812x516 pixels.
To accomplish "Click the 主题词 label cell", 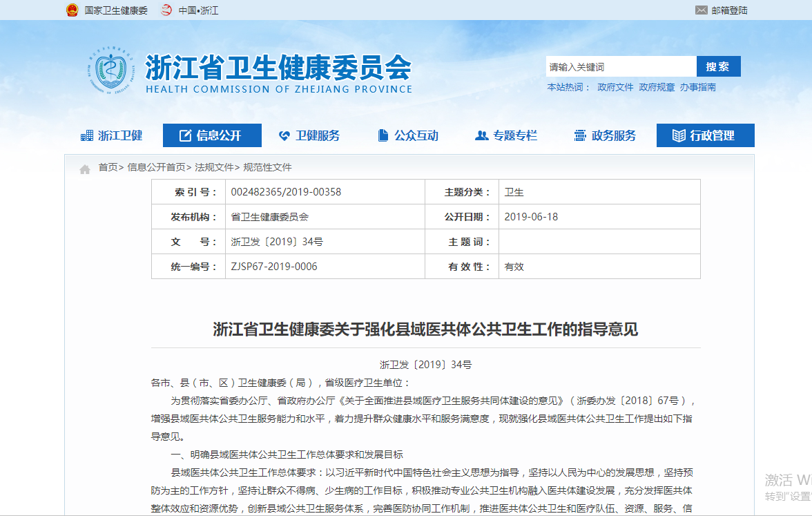I will (x=462, y=242).
